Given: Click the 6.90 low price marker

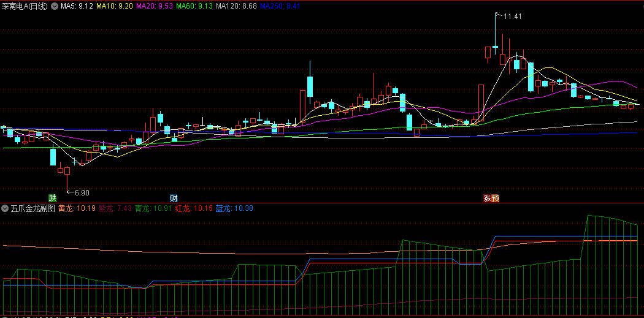Looking at the screenshot, I should pyautogui.click(x=80, y=192).
